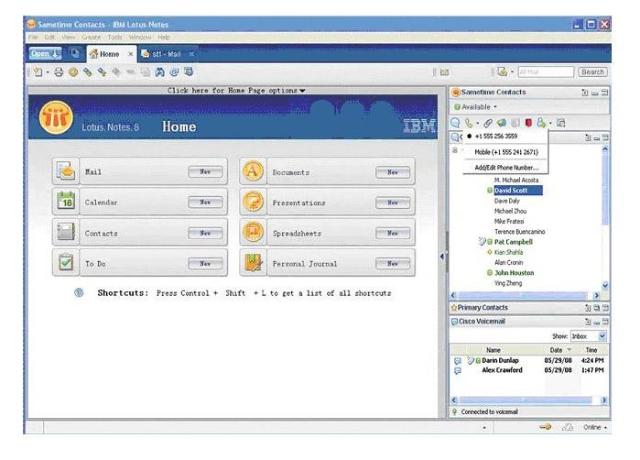Open the Spreadsheets launcher icon
This screenshot has height=460, width=640.
coord(253,233)
